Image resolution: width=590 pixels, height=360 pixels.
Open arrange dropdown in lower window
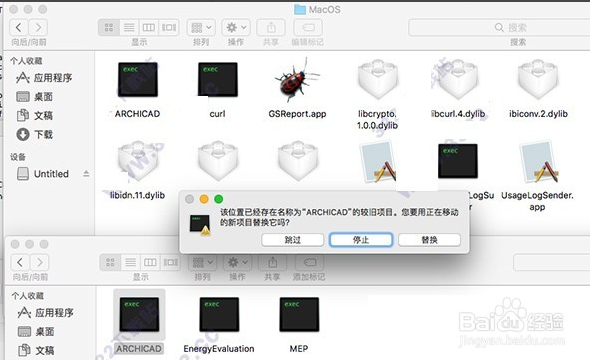[x=203, y=262]
